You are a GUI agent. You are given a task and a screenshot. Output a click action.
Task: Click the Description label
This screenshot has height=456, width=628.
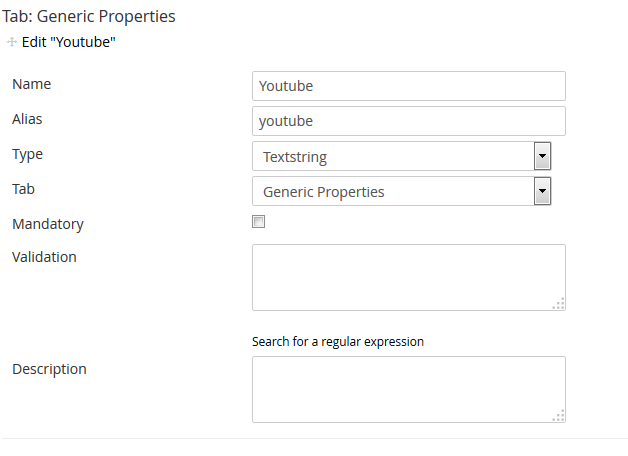49,370
